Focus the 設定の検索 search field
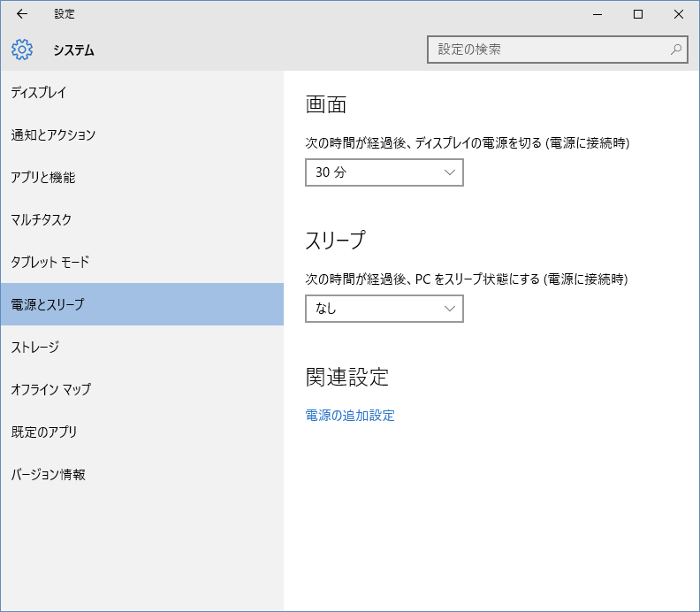The width and height of the screenshot is (700, 612). coord(548,50)
